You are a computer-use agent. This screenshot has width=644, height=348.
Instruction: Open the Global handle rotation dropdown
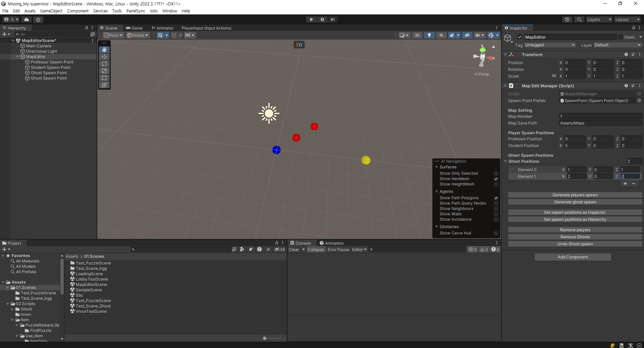[137, 35]
